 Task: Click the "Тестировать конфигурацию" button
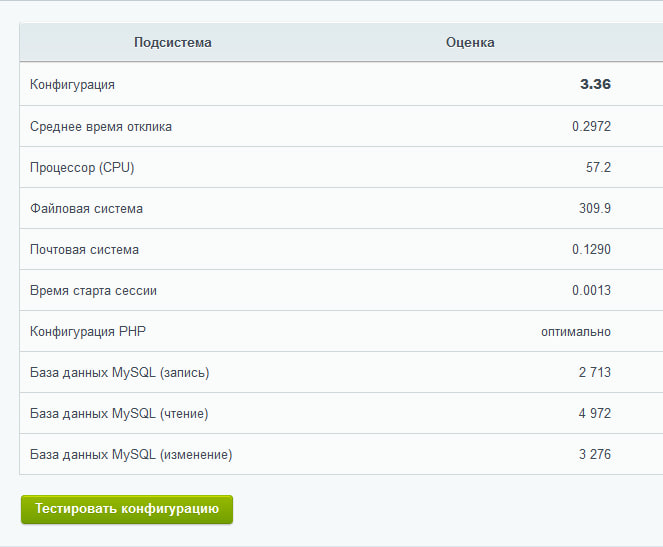127,509
